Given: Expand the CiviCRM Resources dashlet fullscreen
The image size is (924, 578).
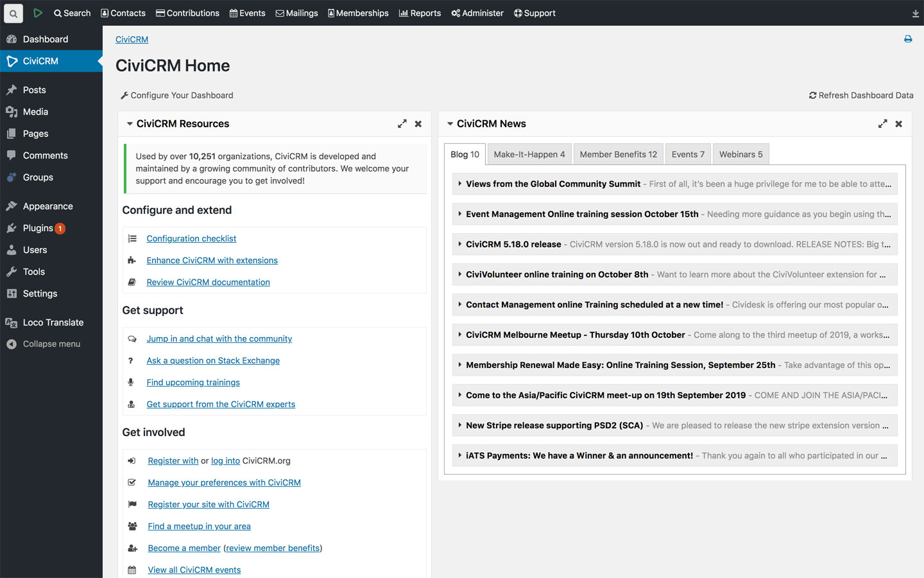Looking at the screenshot, I should [402, 124].
